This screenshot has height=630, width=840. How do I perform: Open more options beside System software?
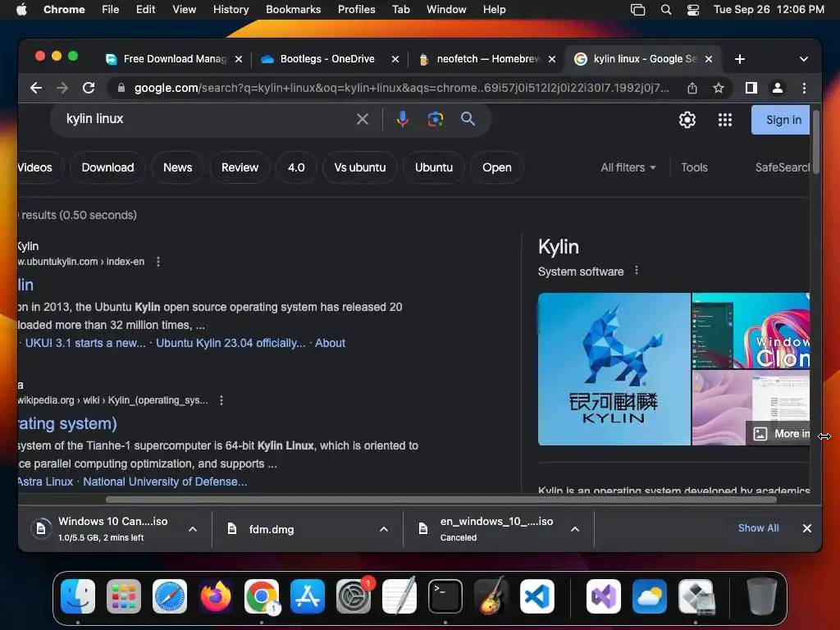point(637,271)
